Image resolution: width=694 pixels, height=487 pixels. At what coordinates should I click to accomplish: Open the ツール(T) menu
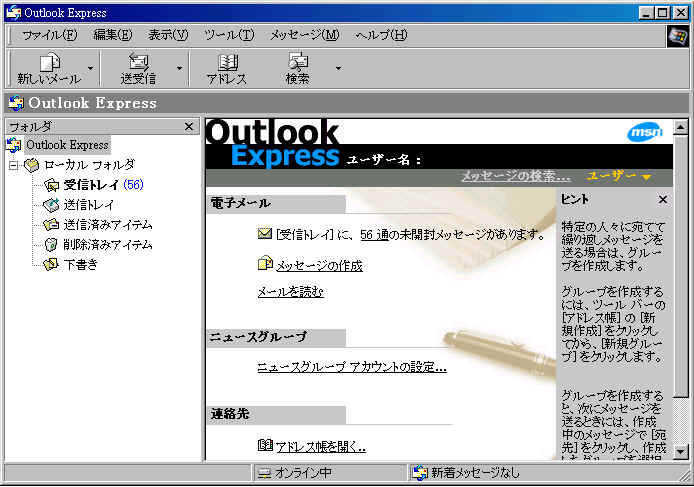coord(229,35)
